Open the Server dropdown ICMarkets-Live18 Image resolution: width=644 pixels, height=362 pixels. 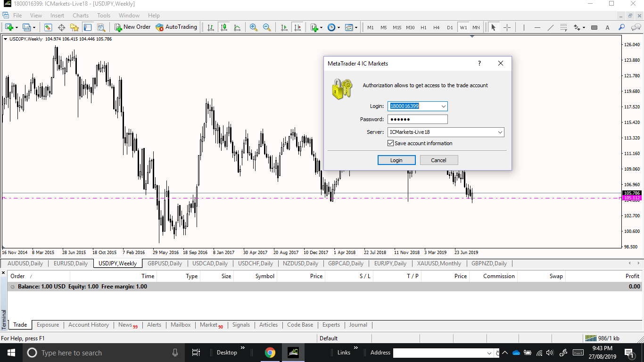(x=500, y=132)
